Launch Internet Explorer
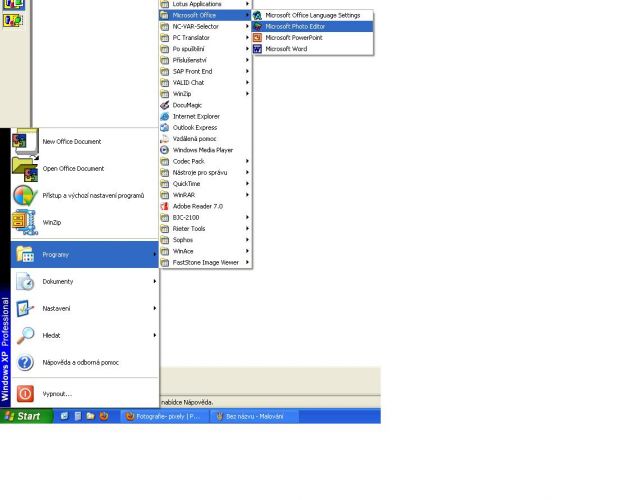Image resolution: width=639 pixels, height=500 pixels. (205, 117)
